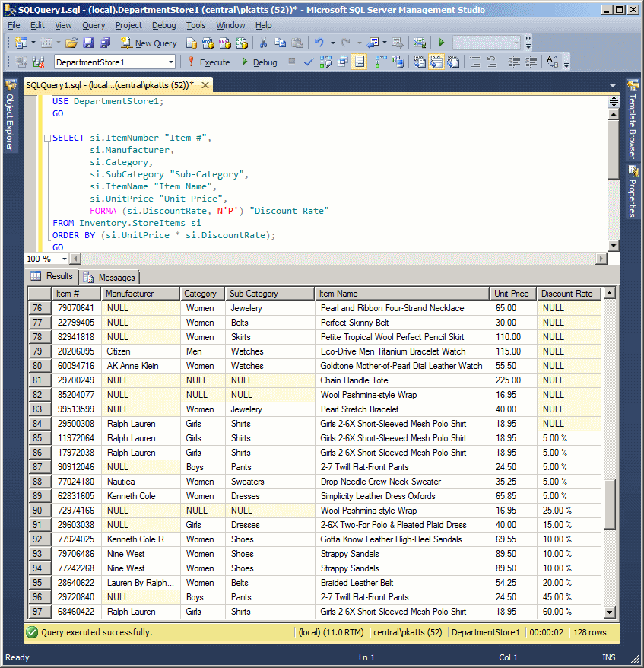Viewport: 644px width, 668px height.
Task: Open the Query menu
Action: pyautogui.click(x=93, y=25)
